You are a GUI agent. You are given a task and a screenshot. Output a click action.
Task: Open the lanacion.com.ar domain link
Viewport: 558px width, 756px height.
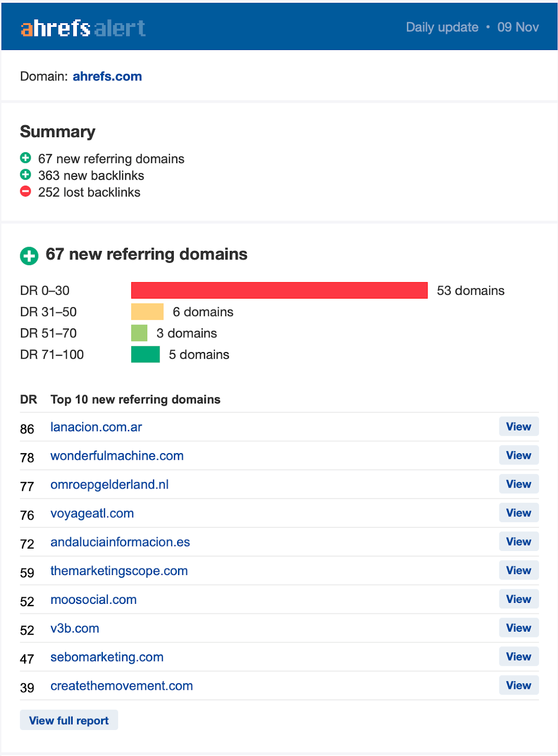coord(96,427)
